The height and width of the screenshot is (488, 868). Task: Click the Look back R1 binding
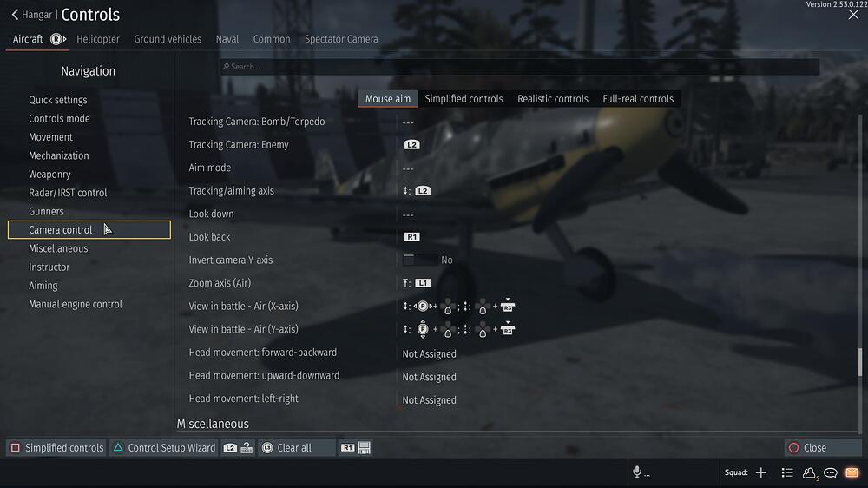[411, 236]
